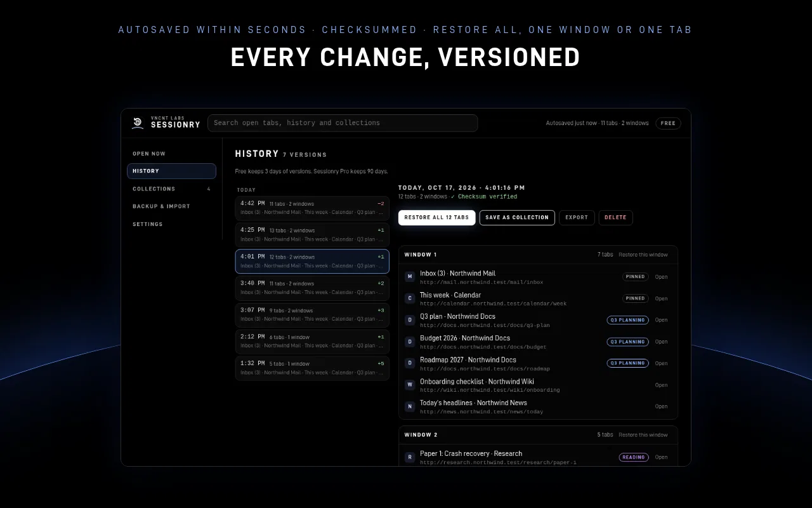Click the Reading tag on Paper 1
This screenshot has width=812, height=508.
pos(634,457)
